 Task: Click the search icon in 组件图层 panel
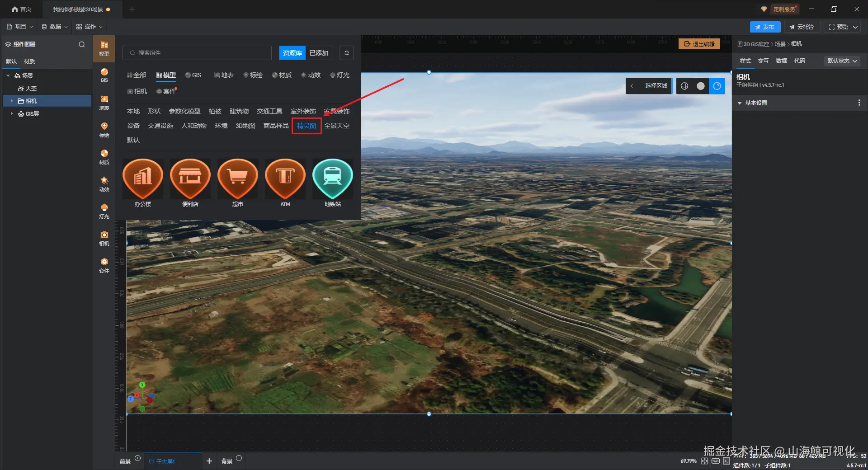point(82,44)
